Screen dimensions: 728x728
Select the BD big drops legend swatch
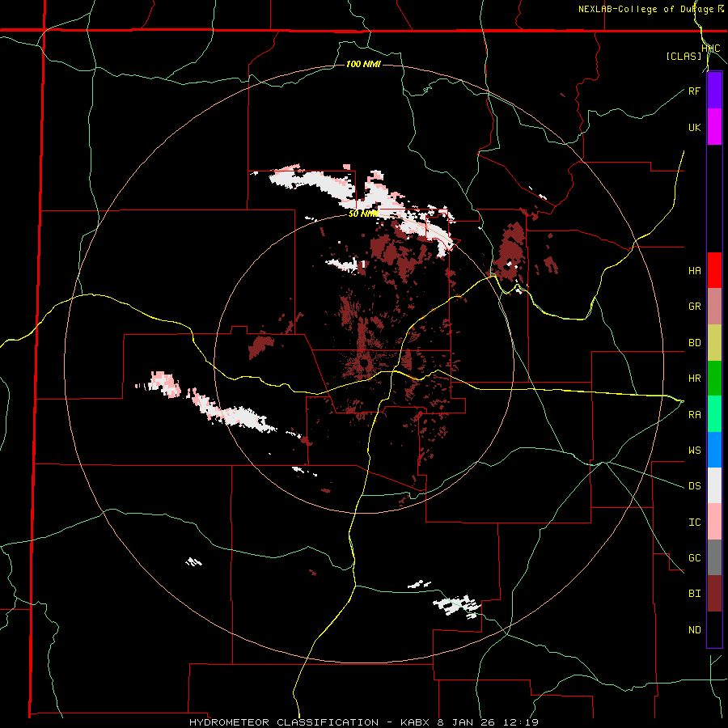tap(714, 343)
